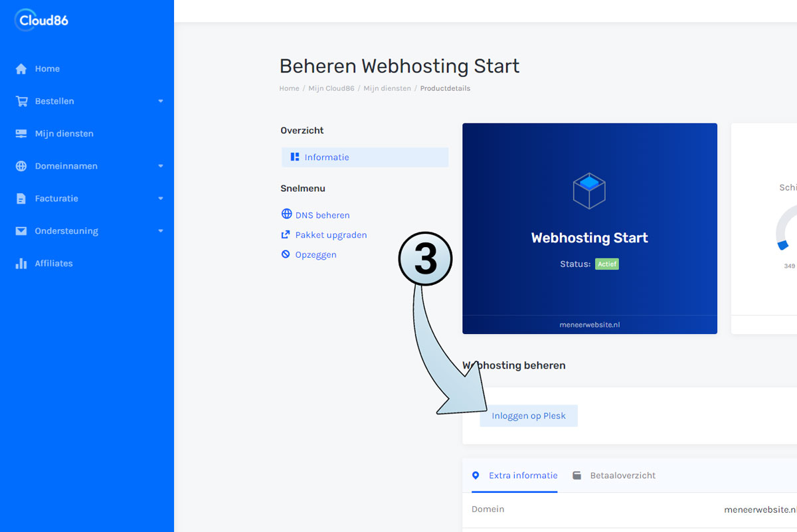Expand the Bestellen submenu arrow
797x532 pixels.
click(x=161, y=102)
